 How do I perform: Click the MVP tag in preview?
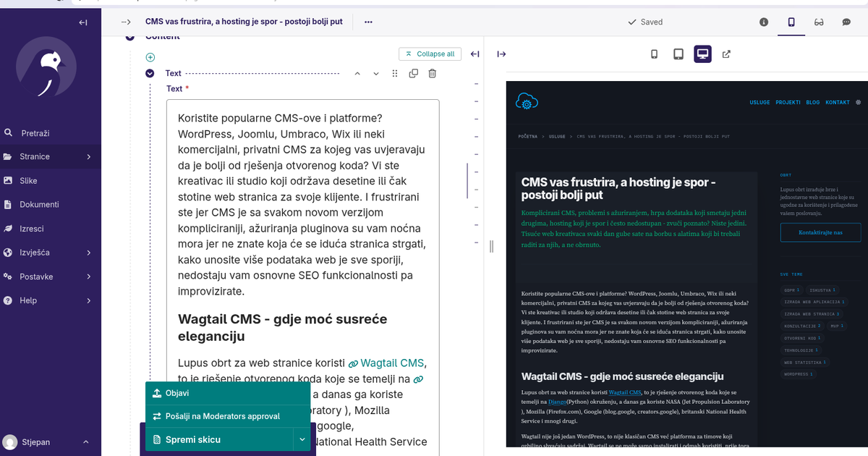pyautogui.click(x=836, y=326)
